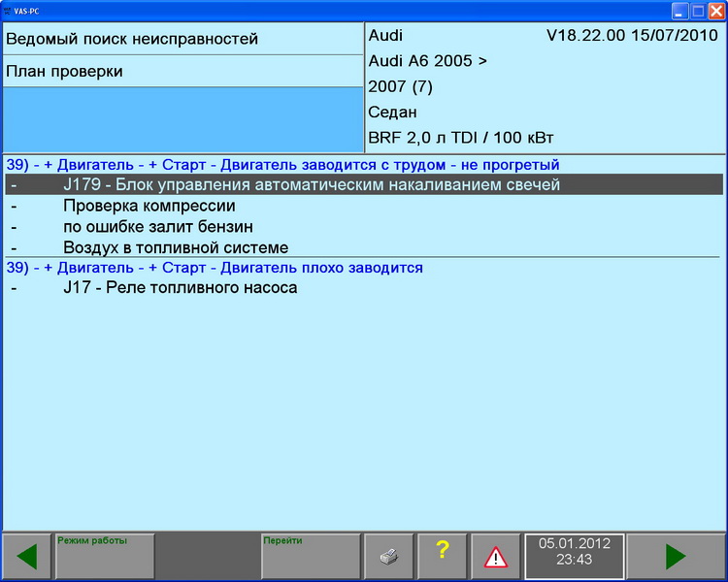
Task: Click the empty blue panel under План проверки
Action: click(x=182, y=118)
